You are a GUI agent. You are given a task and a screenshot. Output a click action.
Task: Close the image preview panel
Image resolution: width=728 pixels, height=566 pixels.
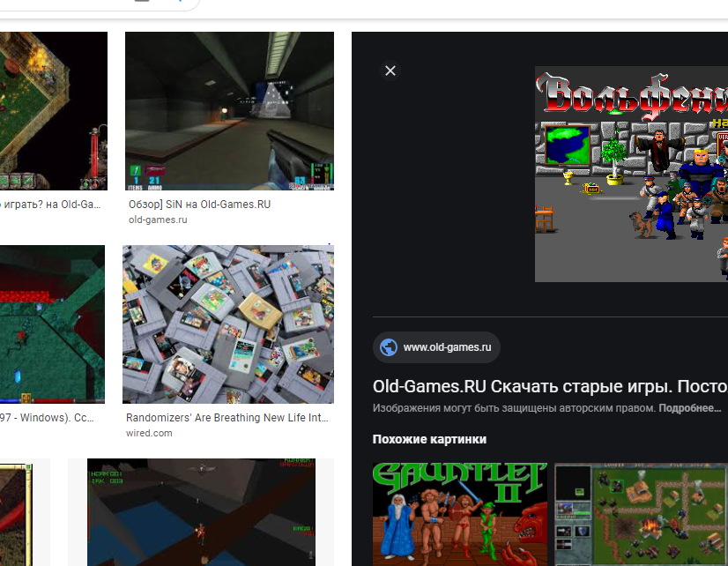(x=390, y=71)
